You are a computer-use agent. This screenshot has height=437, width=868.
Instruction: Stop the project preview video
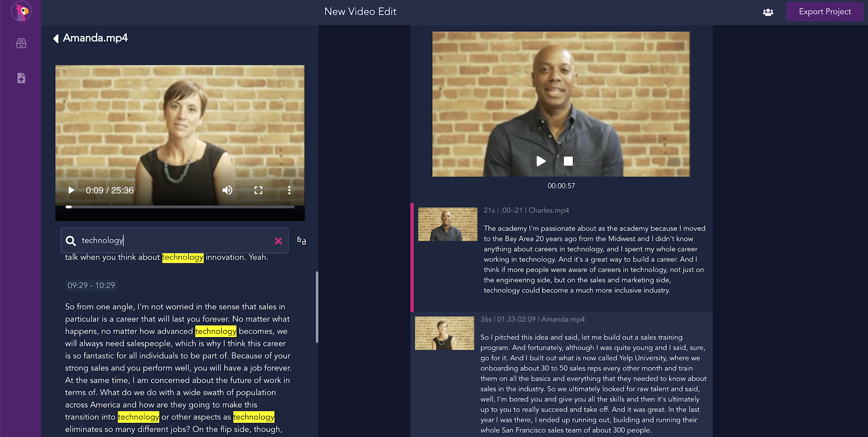(x=568, y=161)
